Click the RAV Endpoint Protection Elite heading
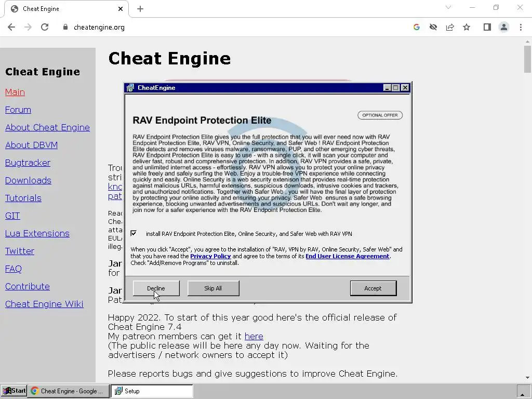 tap(202, 121)
